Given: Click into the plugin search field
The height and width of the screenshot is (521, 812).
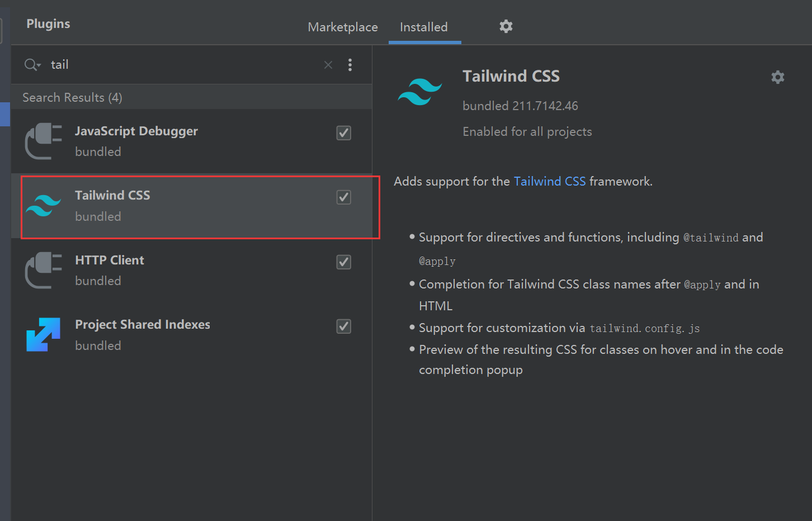Looking at the screenshot, I should (179, 65).
